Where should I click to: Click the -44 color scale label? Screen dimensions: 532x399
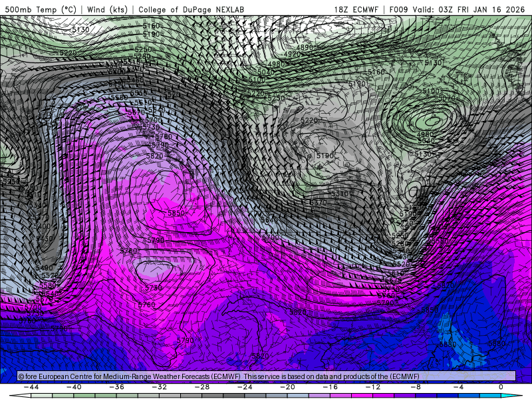(x=31, y=387)
